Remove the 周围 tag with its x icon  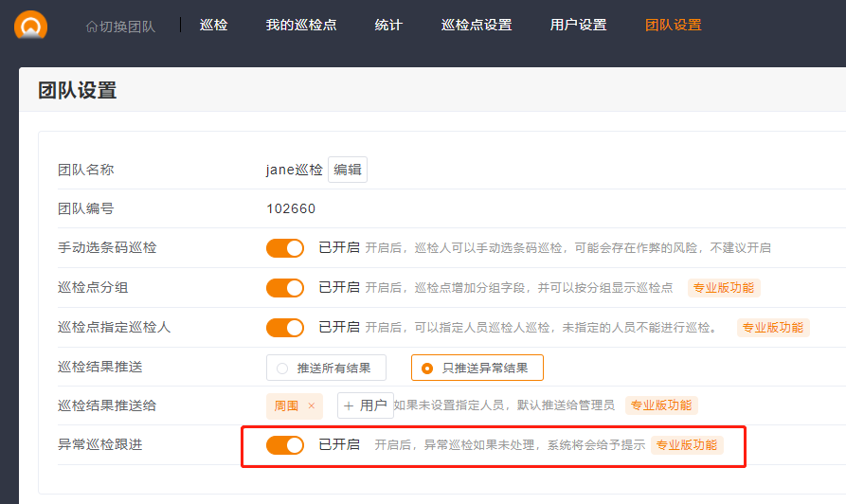click(x=312, y=405)
